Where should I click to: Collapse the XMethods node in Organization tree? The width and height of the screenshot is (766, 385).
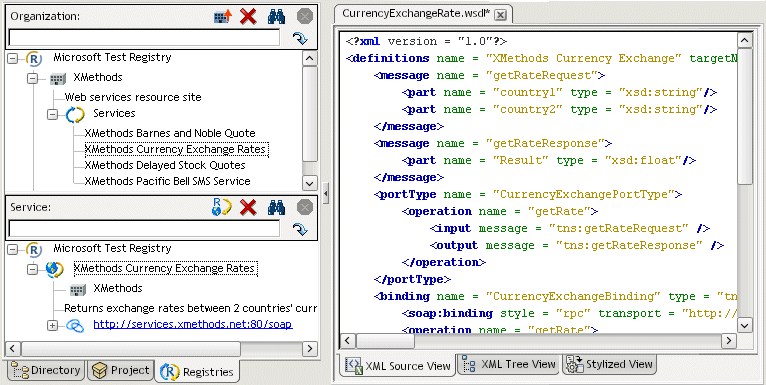pos(32,78)
